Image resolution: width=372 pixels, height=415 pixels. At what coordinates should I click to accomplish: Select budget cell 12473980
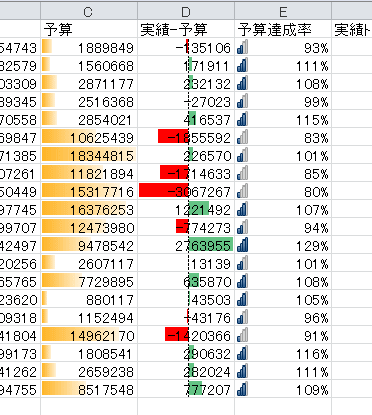(89, 227)
